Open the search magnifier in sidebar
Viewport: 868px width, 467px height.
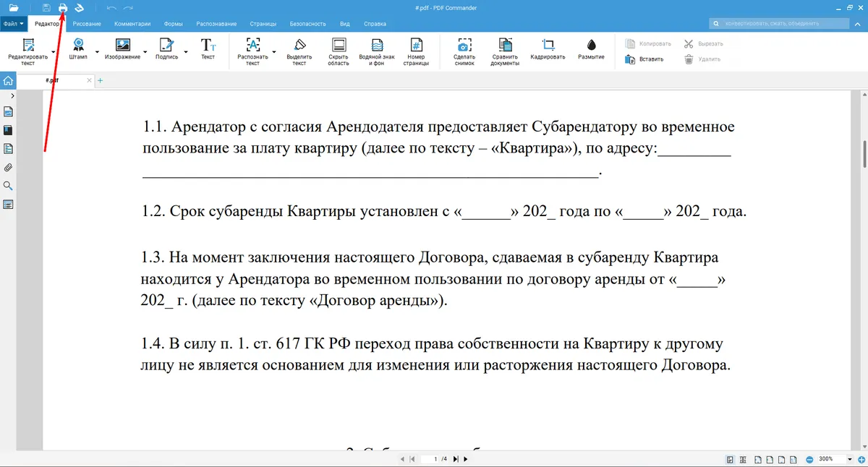[9, 187]
